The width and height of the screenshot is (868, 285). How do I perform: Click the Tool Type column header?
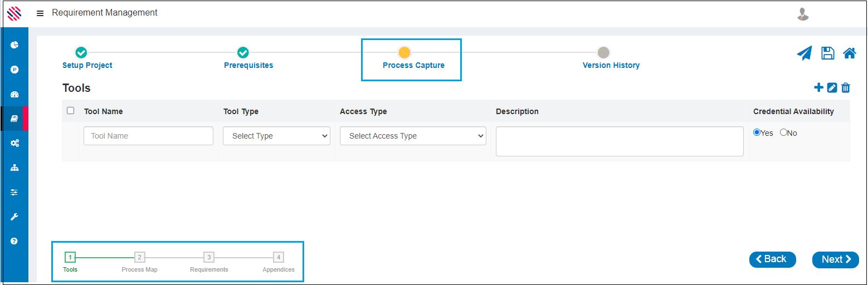[x=241, y=111]
